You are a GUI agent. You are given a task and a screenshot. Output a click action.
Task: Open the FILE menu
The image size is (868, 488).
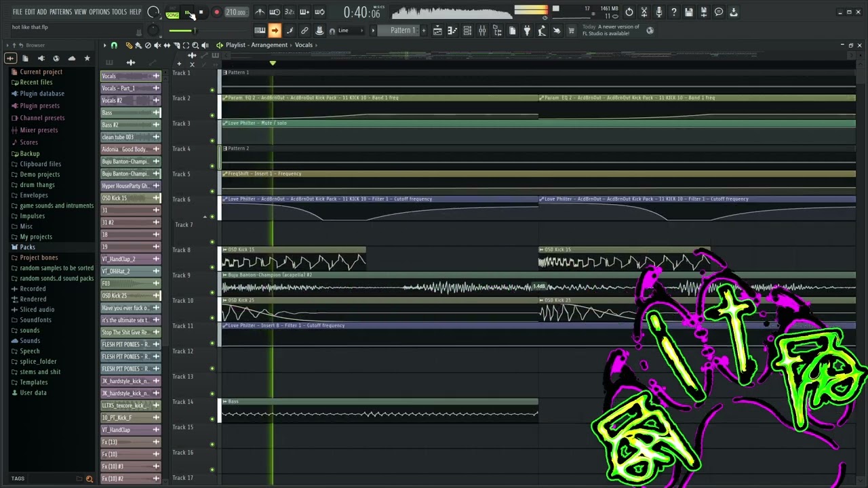point(18,12)
